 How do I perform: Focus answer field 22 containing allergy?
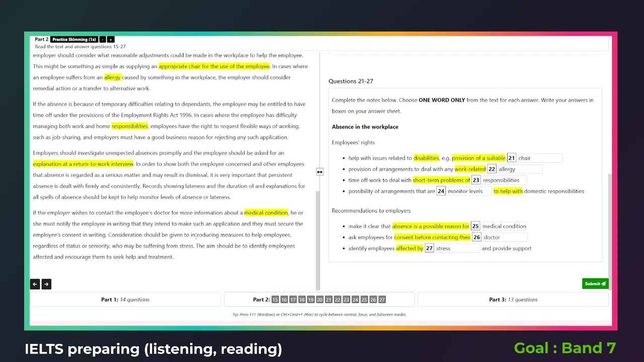(520, 169)
